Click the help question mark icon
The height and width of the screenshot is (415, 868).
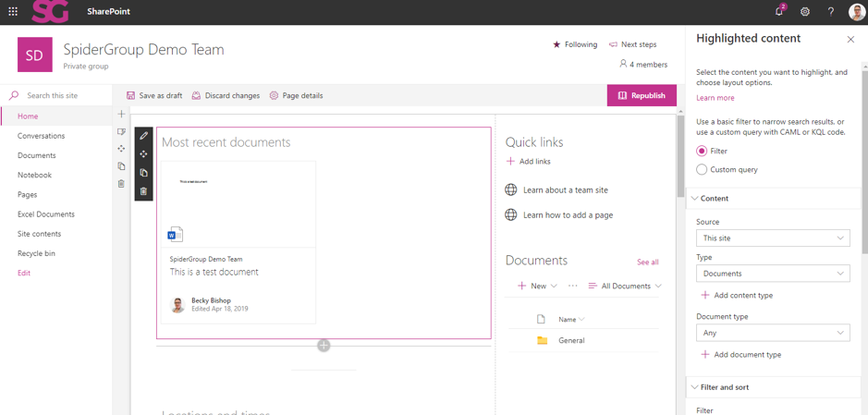[x=830, y=12]
